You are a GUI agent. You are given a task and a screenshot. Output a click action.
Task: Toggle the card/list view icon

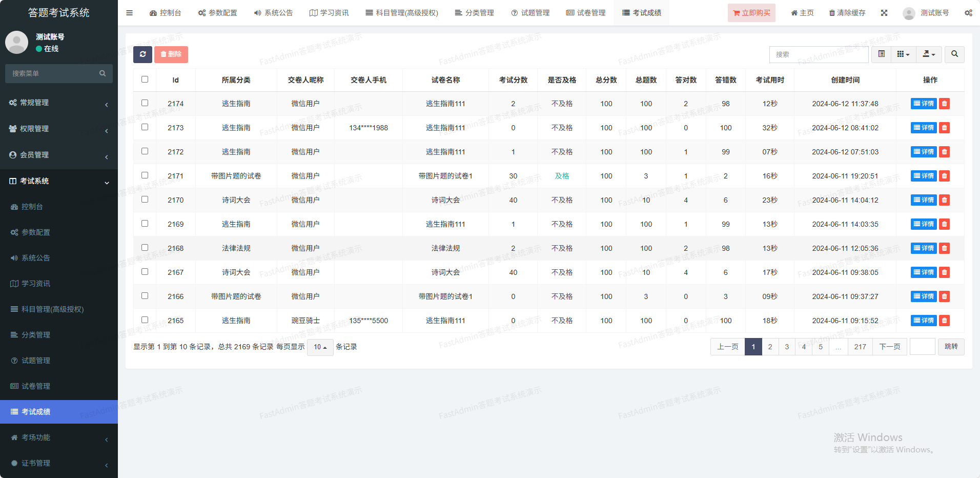(881, 54)
